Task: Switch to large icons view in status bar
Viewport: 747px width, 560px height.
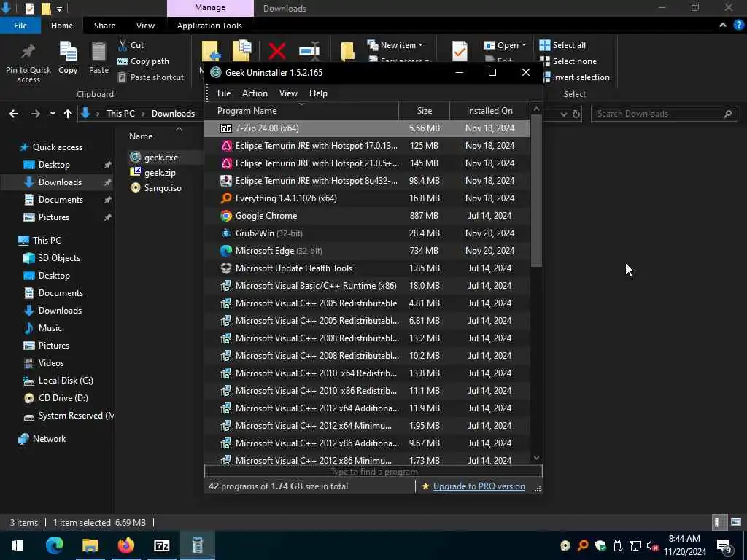Action: [x=736, y=522]
